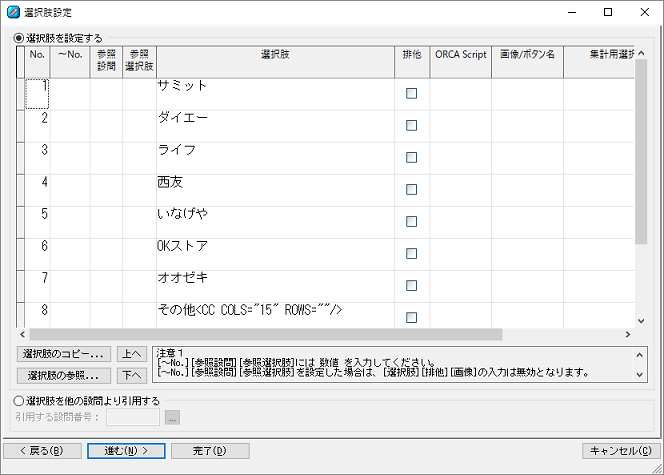This screenshot has height=475, width=664.
Task: Click the horizontal scroll right arrow
Action: [628, 334]
